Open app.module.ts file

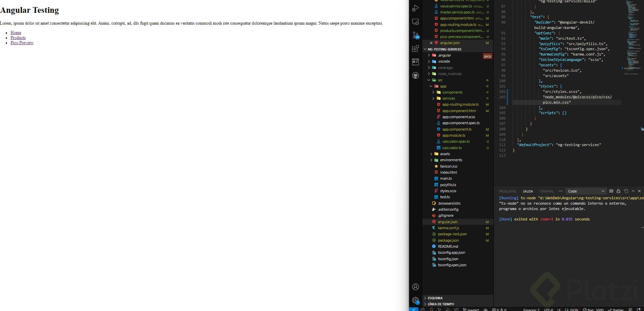(458, 135)
